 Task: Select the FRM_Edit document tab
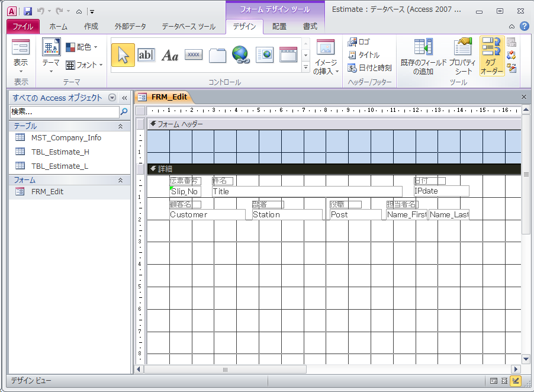pyautogui.click(x=164, y=97)
